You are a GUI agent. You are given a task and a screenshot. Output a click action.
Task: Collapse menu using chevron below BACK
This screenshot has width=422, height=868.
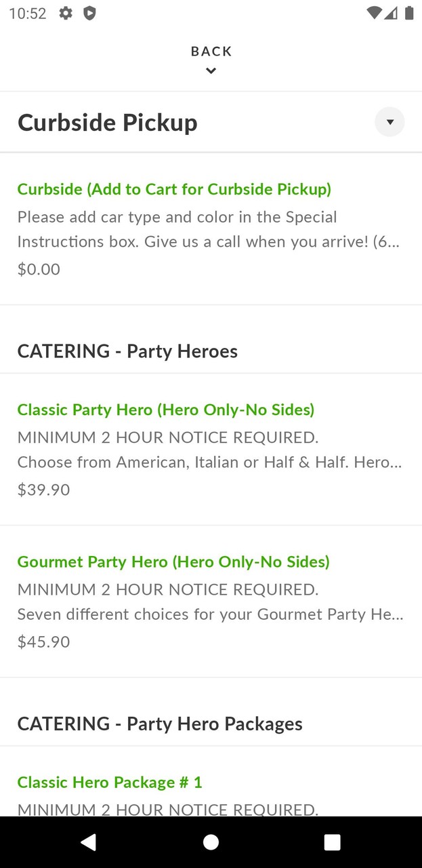211,71
